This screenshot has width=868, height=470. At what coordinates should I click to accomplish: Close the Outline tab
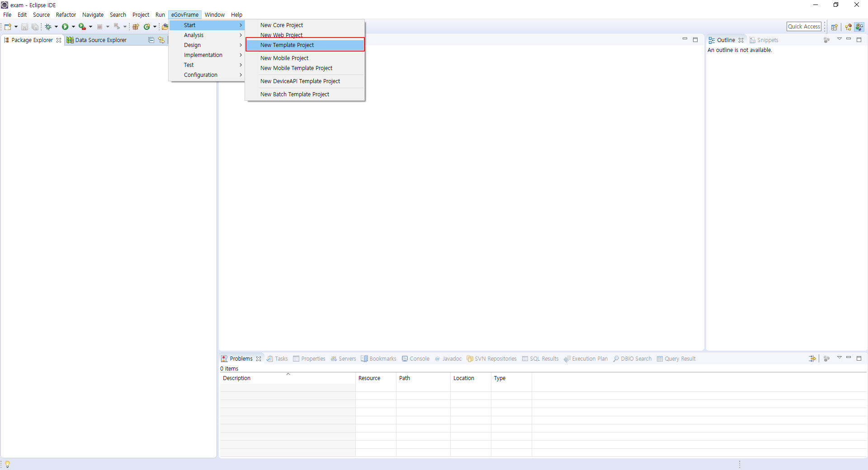point(741,40)
